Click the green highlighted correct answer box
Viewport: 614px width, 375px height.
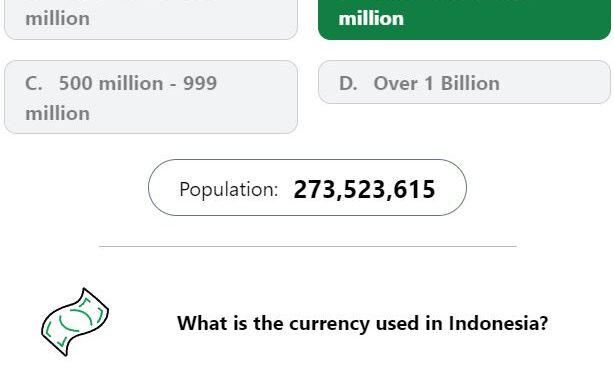pos(464,20)
